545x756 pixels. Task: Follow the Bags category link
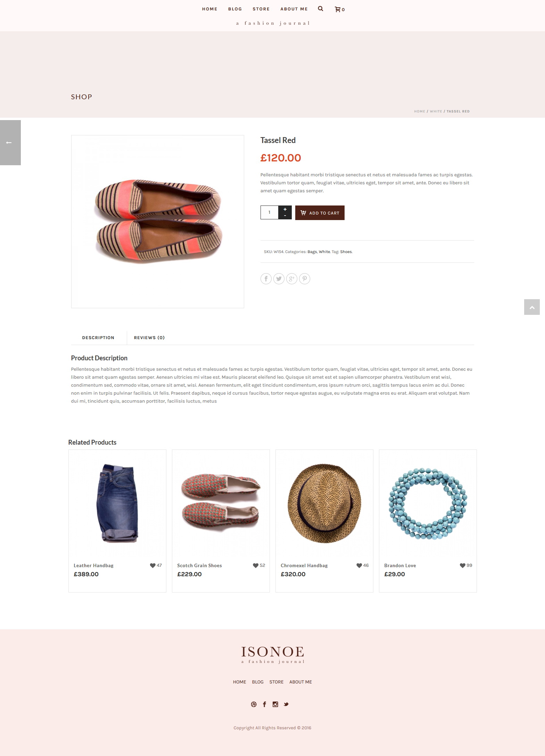312,252
